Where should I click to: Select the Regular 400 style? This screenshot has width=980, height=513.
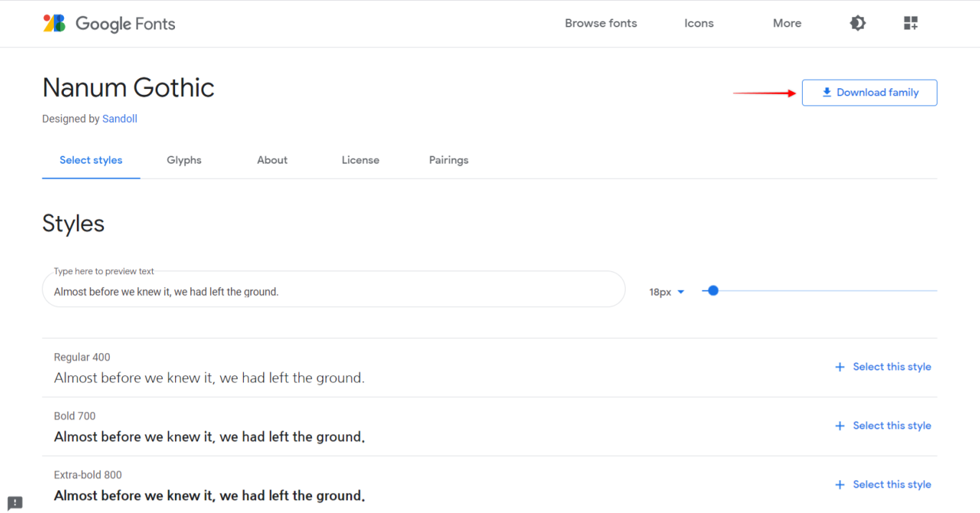tap(883, 367)
